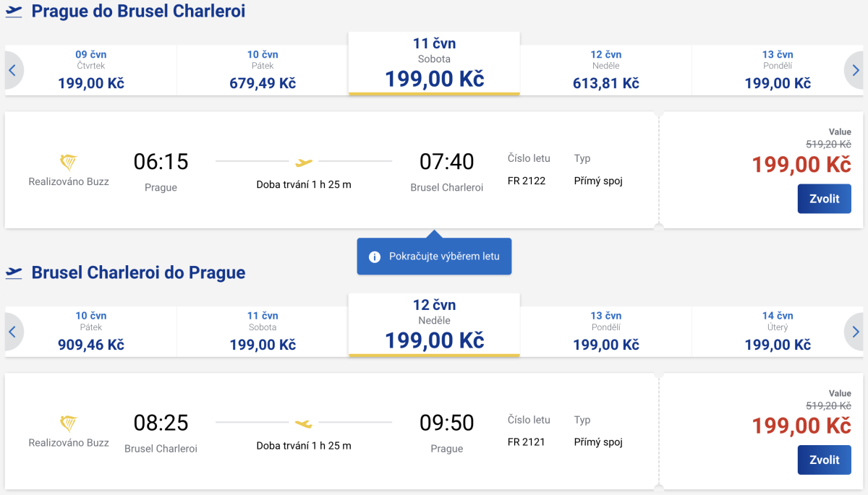
Task: Select return date 14 čvn Úterý
Action: (x=778, y=332)
